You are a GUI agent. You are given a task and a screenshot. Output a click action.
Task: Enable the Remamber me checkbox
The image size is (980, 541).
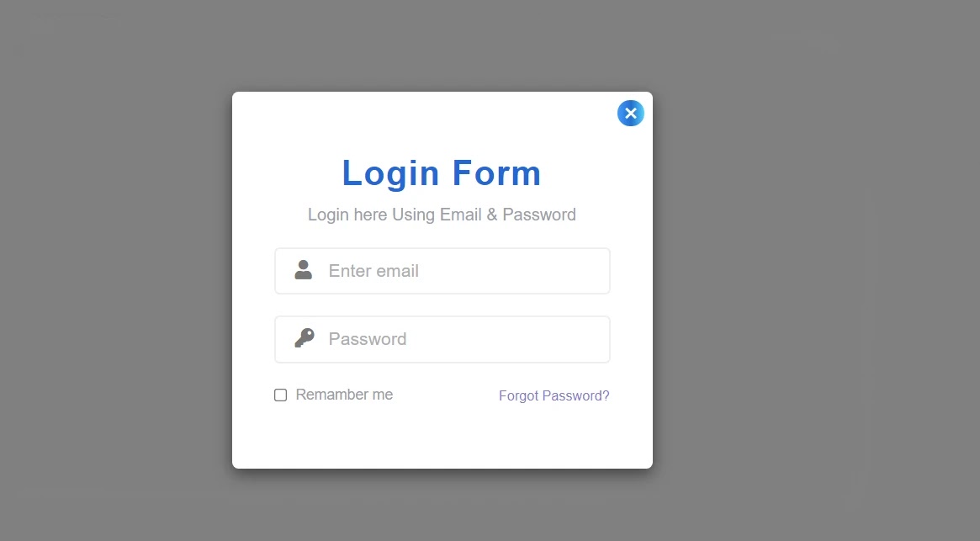(x=281, y=395)
